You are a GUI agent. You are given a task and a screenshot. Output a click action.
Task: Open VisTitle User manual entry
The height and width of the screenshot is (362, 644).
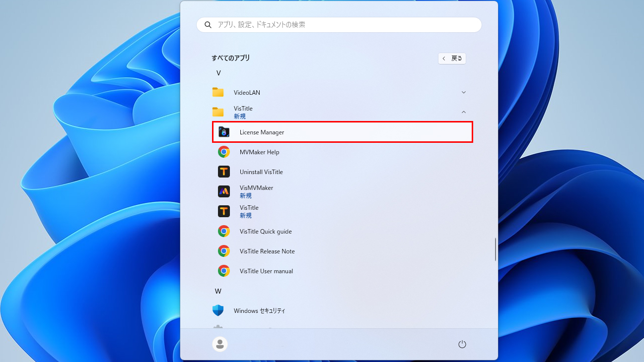(266, 271)
